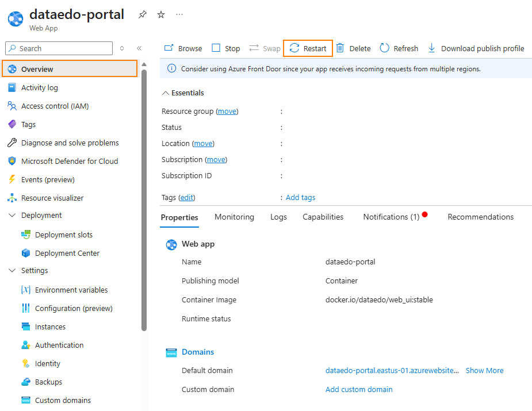Collapse the Essentials section
The width and height of the screenshot is (532, 411).
[166, 93]
